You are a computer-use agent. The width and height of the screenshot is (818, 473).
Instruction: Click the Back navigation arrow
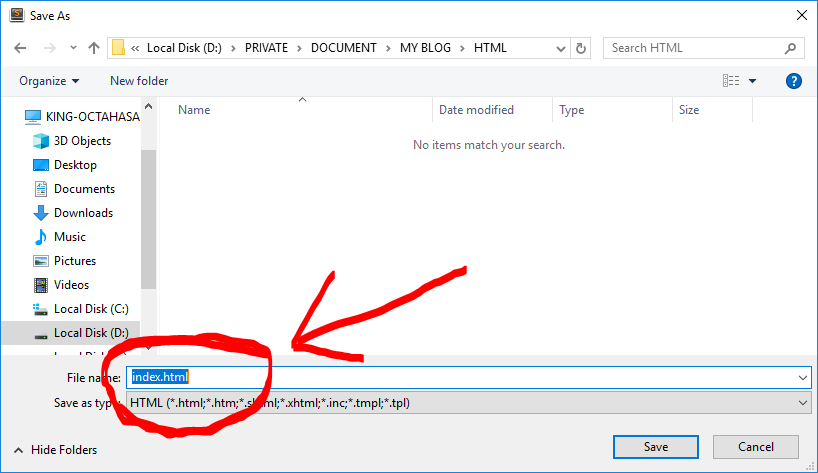tap(20, 48)
